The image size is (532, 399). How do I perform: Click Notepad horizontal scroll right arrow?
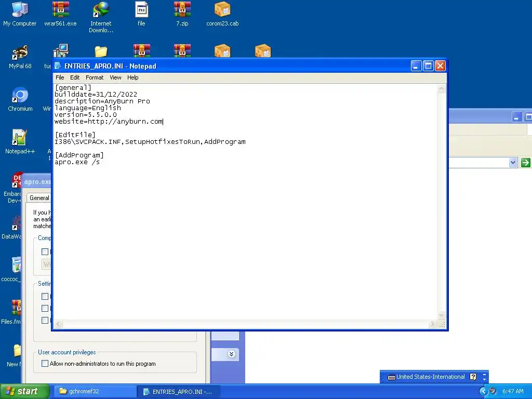coord(432,324)
